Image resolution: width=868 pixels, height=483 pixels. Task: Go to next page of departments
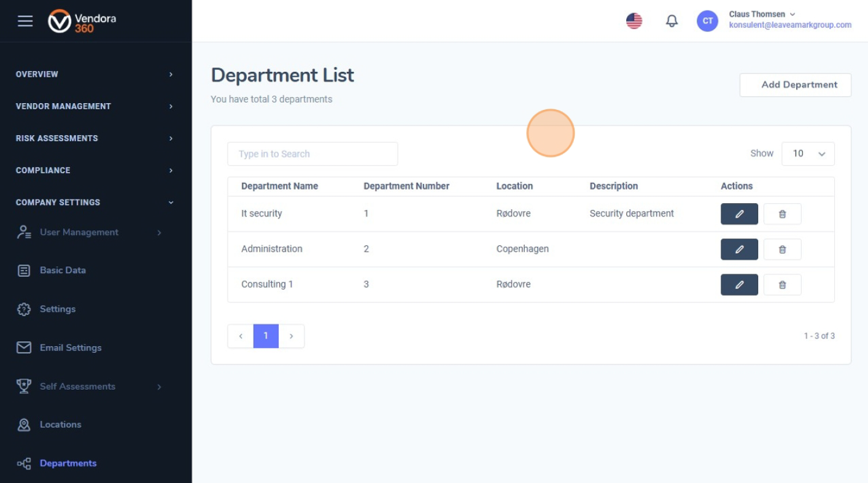coord(292,336)
